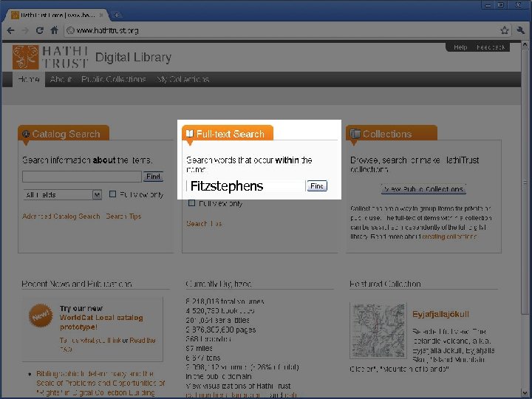Open the Eyjafjallajökull featured collection link

click(440, 314)
